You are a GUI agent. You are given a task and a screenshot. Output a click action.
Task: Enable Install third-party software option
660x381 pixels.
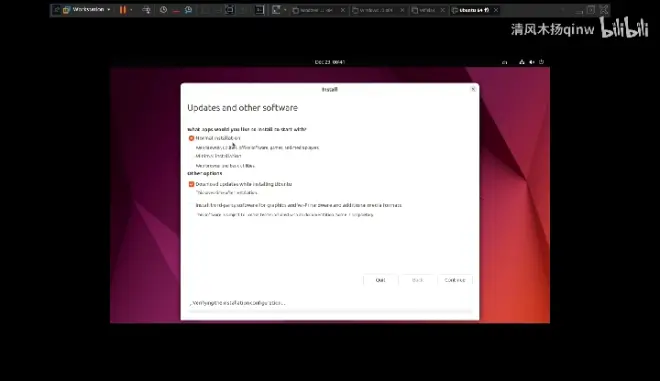coord(298,205)
